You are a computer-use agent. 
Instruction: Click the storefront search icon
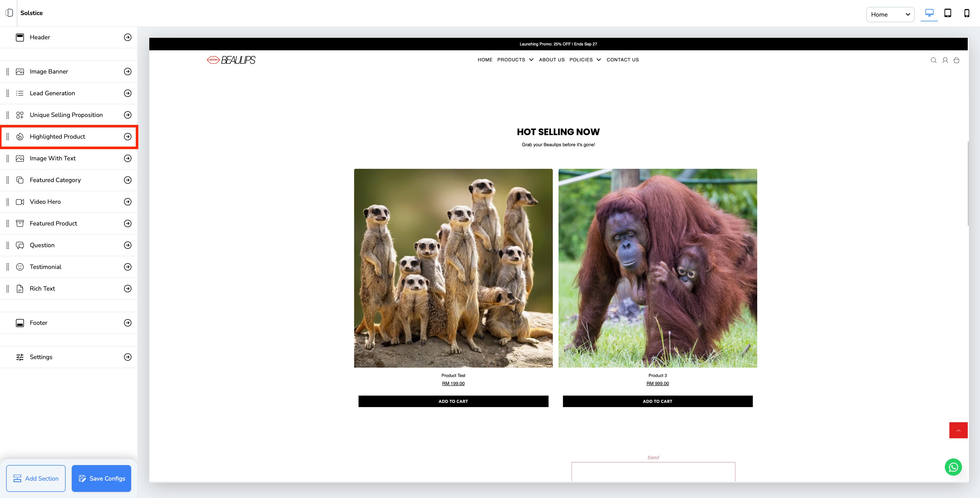pyautogui.click(x=933, y=60)
